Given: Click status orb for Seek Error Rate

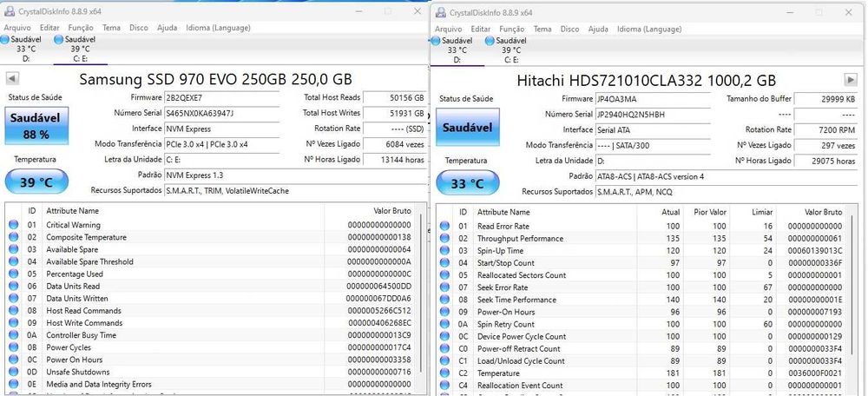Looking at the screenshot, I should tap(444, 287).
